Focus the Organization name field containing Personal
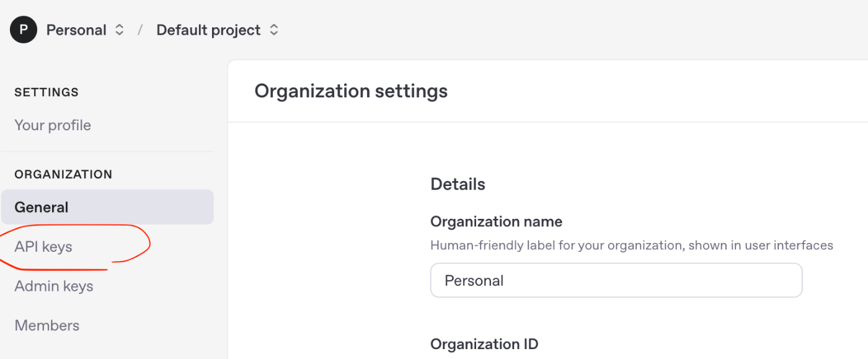 (616, 280)
